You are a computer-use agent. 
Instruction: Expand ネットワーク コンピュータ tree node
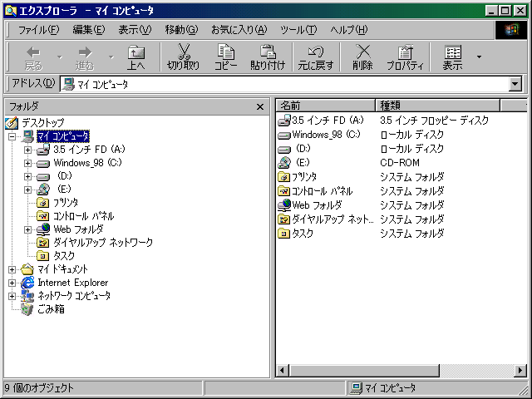(x=12, y=296)
